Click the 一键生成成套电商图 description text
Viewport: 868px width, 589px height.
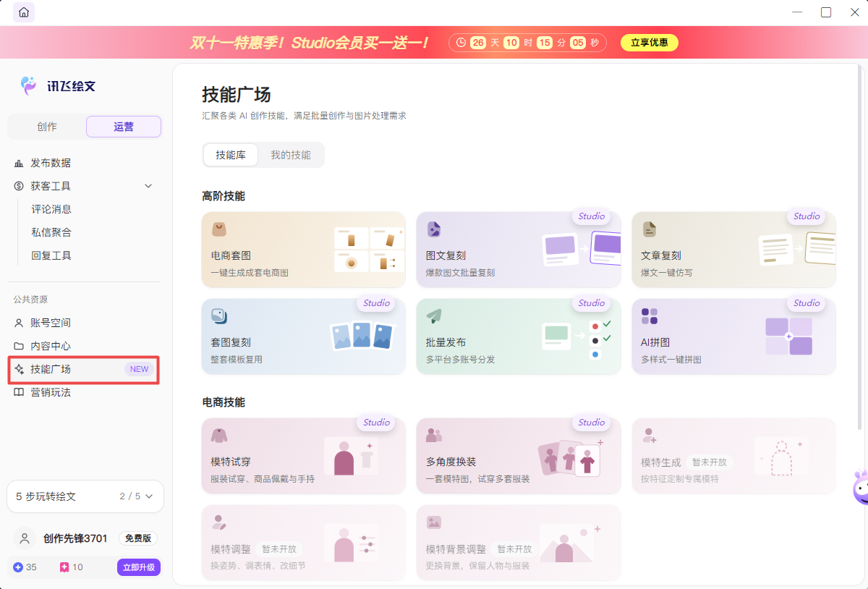[x=250, y=273]
